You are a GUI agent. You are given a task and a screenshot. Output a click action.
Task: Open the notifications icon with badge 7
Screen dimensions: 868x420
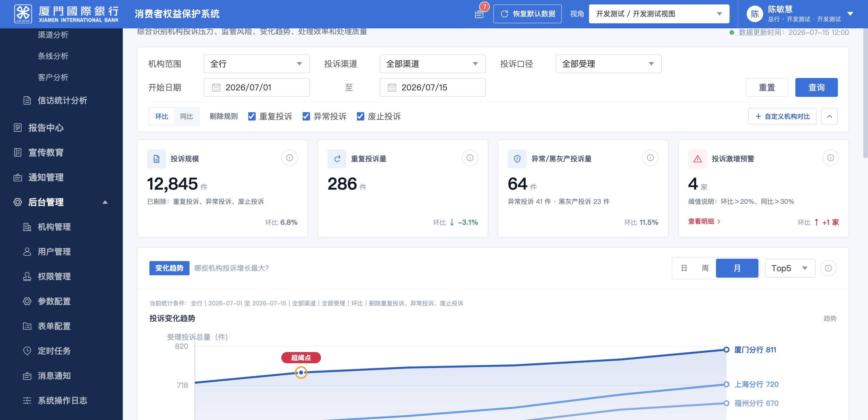tap(479, 14)
